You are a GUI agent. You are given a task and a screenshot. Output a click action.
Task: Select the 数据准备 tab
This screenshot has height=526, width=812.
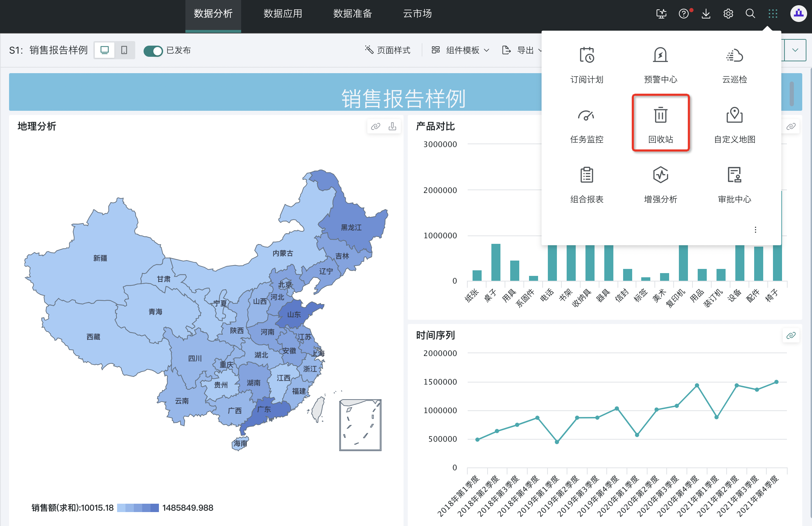pyautogui.click(x=352, y=14)
